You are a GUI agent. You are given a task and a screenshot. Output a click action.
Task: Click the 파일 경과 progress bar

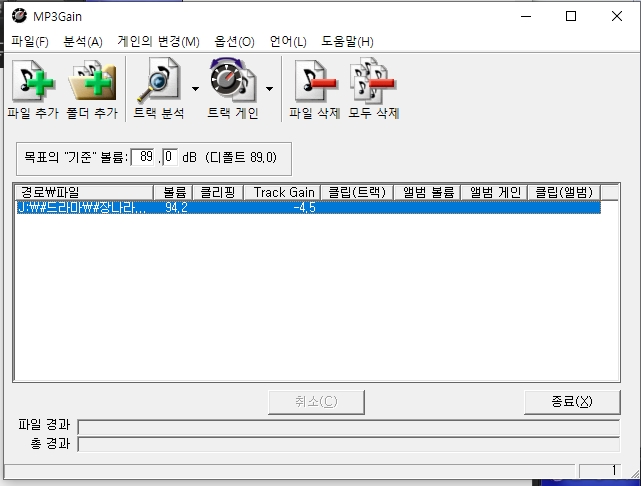tap(349, 427)
